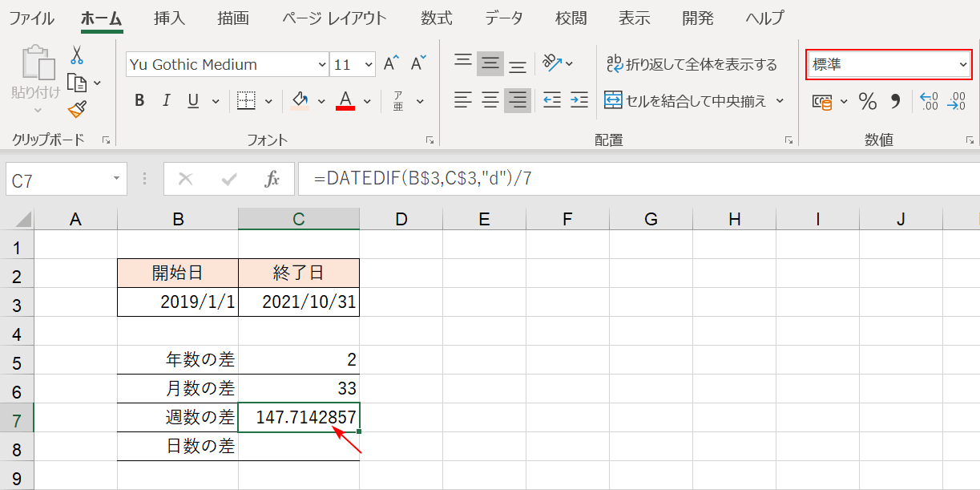Open the ファイル menu
The height and width of the screenshot is (490, 980).
(31, 18)
